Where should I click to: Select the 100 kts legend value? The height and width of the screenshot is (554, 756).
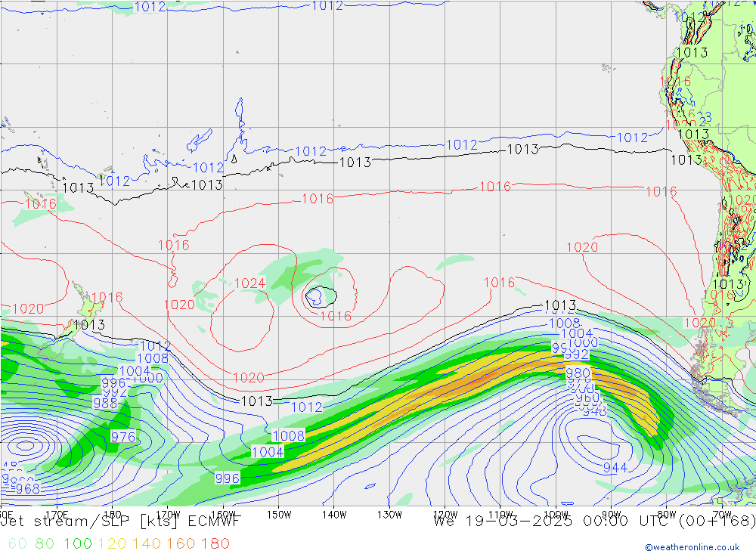coord(78,543)
